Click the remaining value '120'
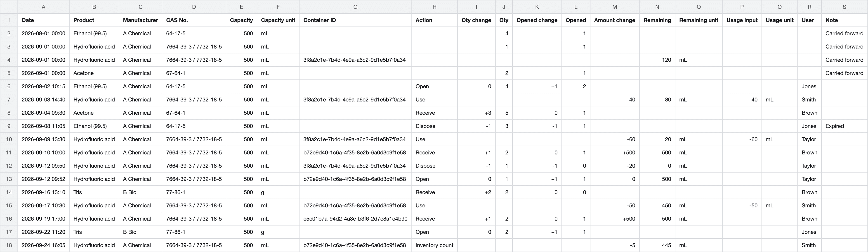Screen dimensions: 868x252 [657, 60]
